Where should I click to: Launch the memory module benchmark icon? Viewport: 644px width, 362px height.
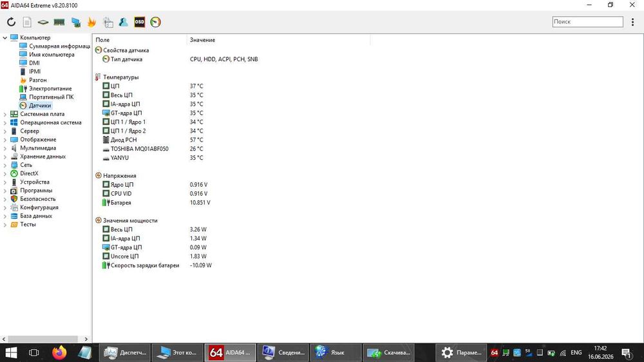(x=59, y=22)
